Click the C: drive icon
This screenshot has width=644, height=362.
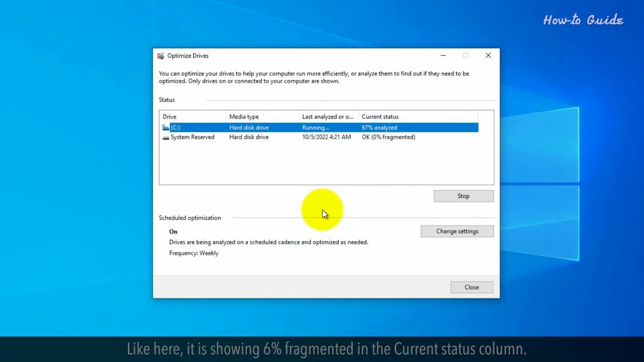(x=166, y=128)
